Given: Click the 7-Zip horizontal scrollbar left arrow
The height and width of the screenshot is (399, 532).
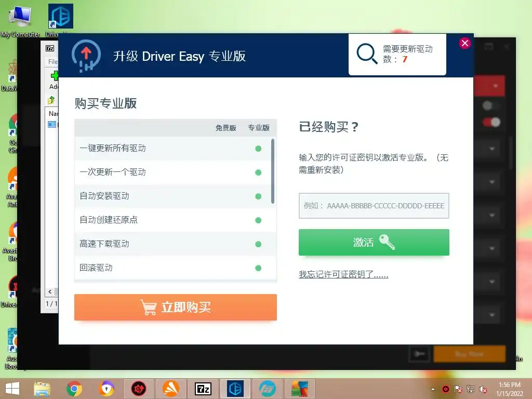Looking at the screenshot, I should [50, 291].
